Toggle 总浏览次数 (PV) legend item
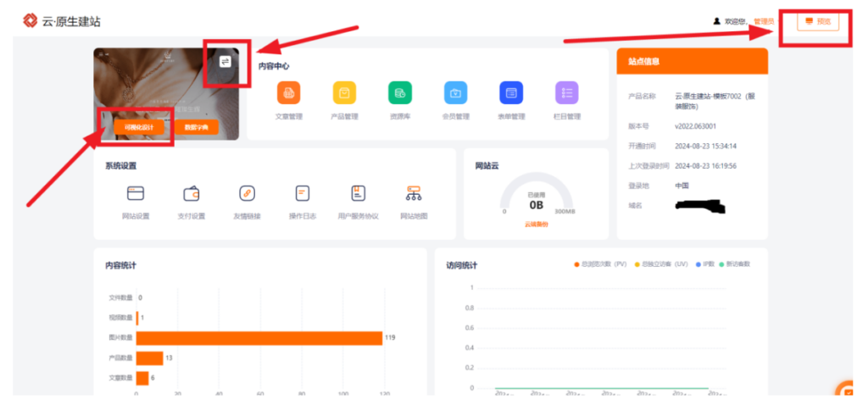The width and height of the screenshot is (868, 411). (x=601, y=264)
